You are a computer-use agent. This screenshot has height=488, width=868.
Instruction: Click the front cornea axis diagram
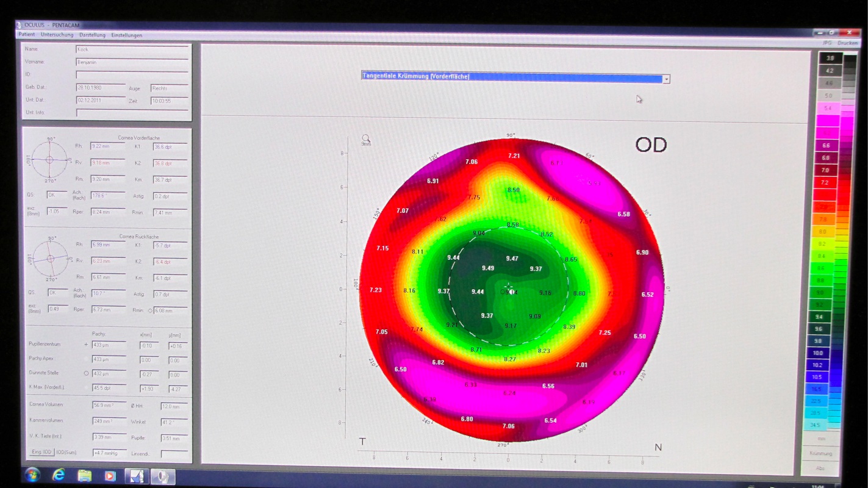[x=49, y=159]
